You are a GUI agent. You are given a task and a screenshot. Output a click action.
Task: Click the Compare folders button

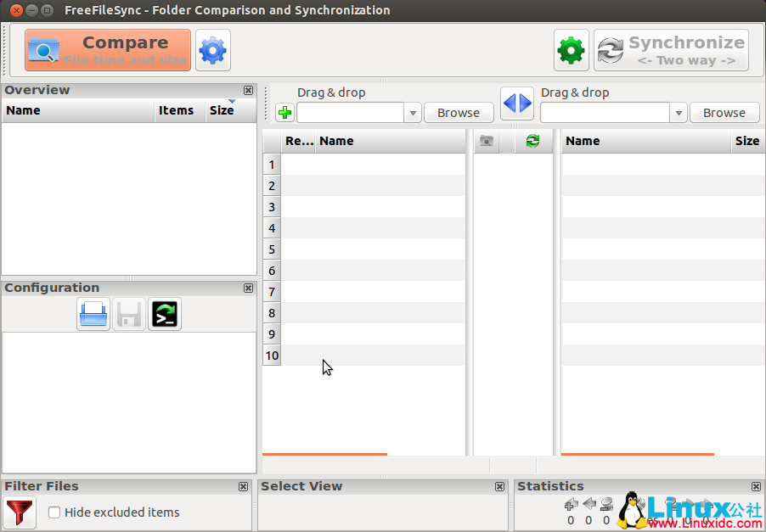[108, 50]
